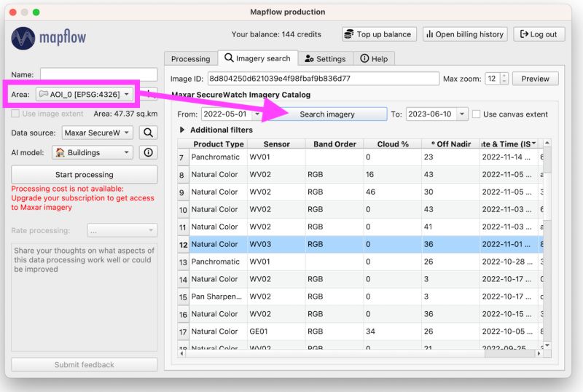Toggle Use image extent checkbox
Viewport: 583px width, 392px height.
[x=15, y=114]
